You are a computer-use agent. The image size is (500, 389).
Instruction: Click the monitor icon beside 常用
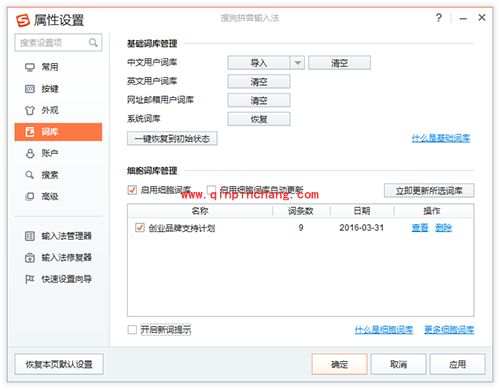point(30,67)
